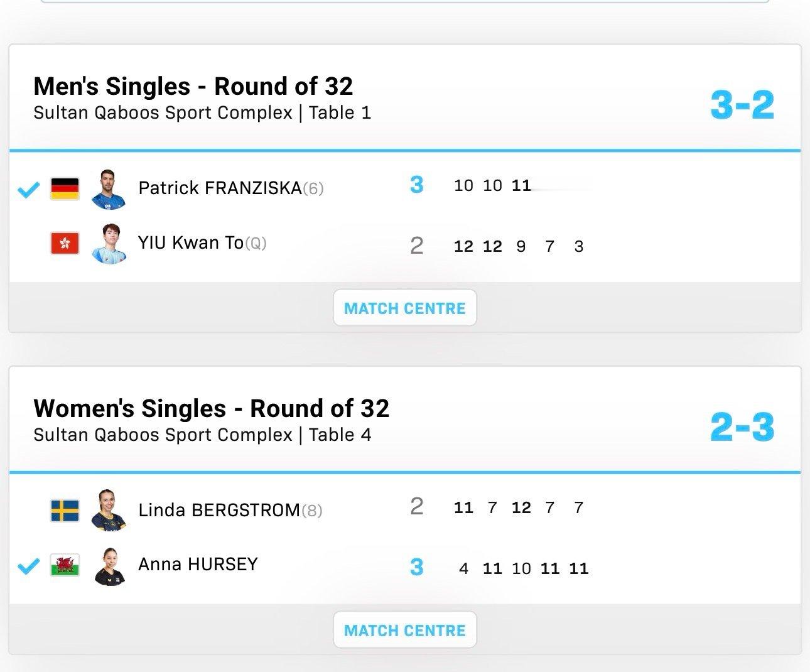Open Patrick Franziska's player photo
Image resolution: width=810 pixels, height=672 pixels.
pos(109,188)
